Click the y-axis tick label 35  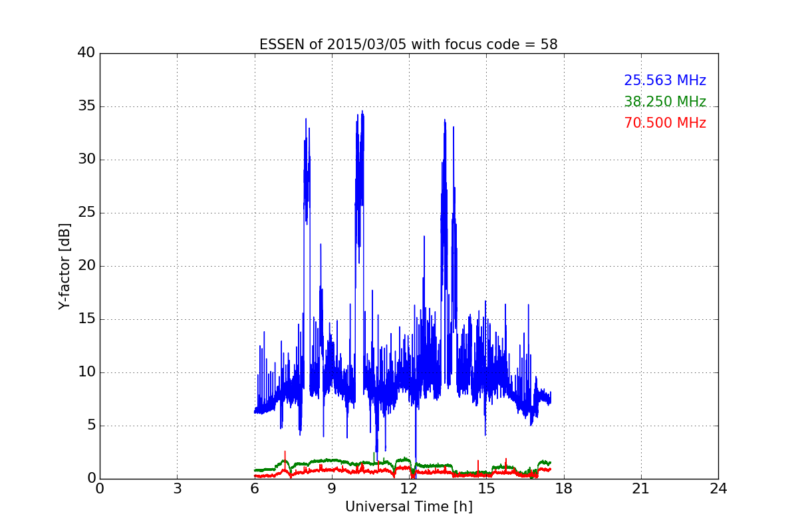click(86, 106)
